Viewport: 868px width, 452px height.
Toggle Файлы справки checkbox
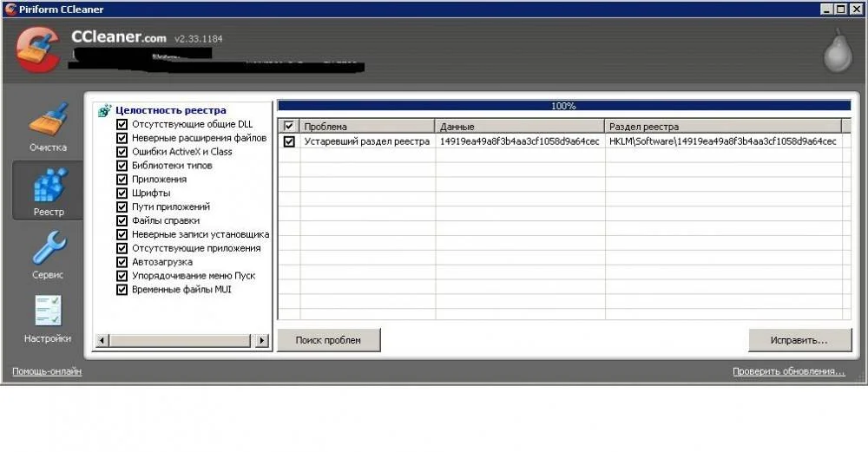click(122, 220)
